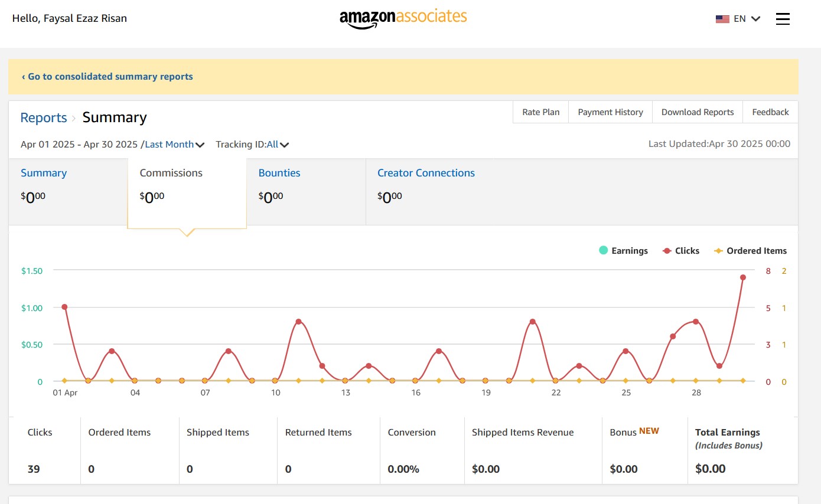This screenshot has width=821, height=504.
Task: Open the Last Month date range dropdown
Action: pos(175,144)
